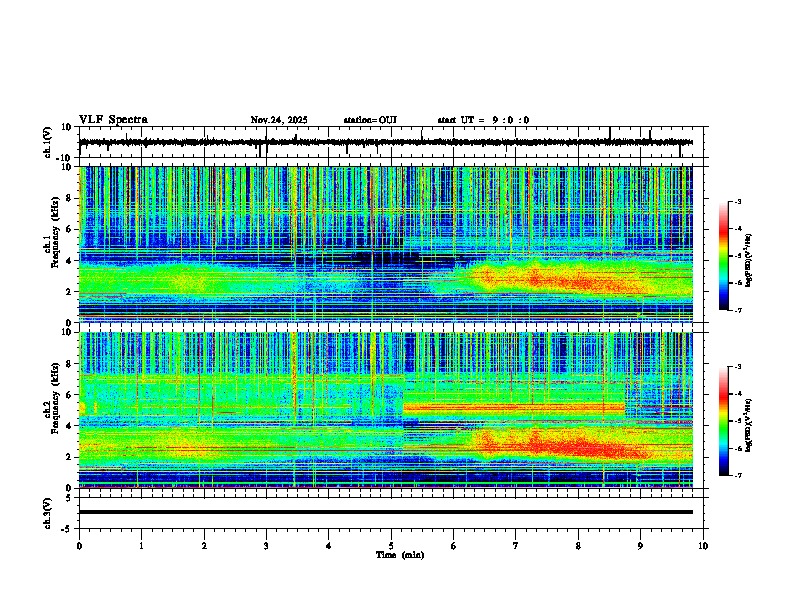Viewport: 792px width, 612px height.
Task: Click the '-5' label on ch.1 color bar
Action: [x=737, y=256]
